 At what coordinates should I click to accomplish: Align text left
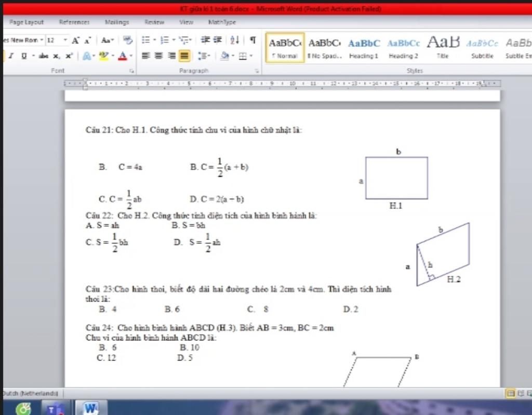pos(146,56)
